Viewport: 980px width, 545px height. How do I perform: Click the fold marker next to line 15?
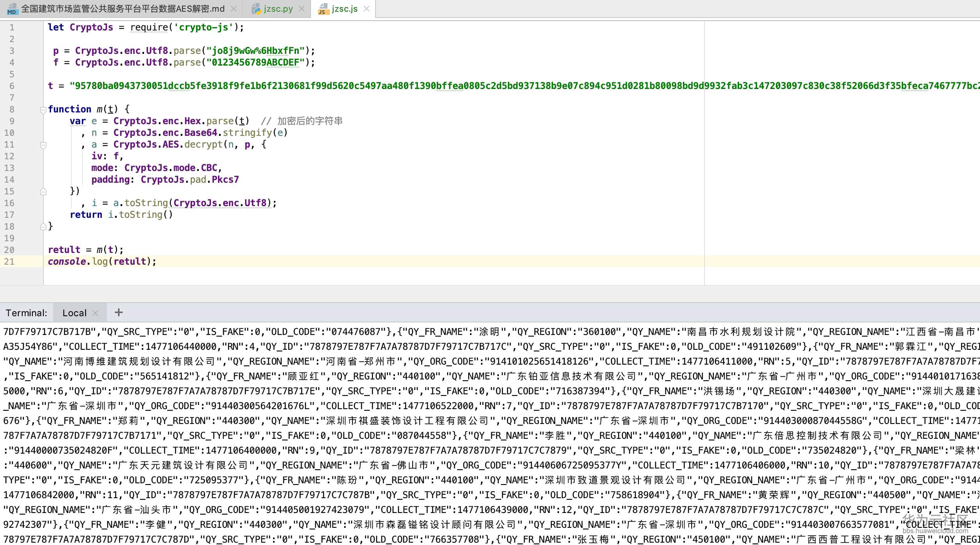[43, 191]
